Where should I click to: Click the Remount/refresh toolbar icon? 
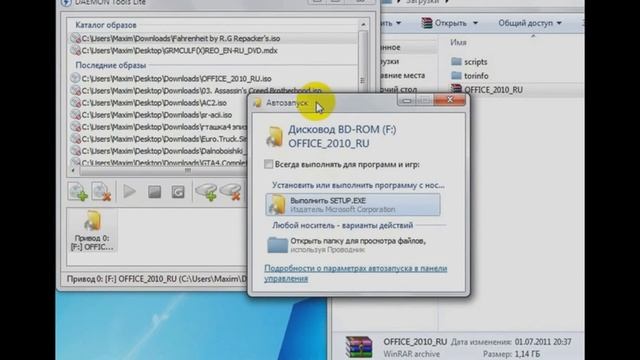(178, 191)
